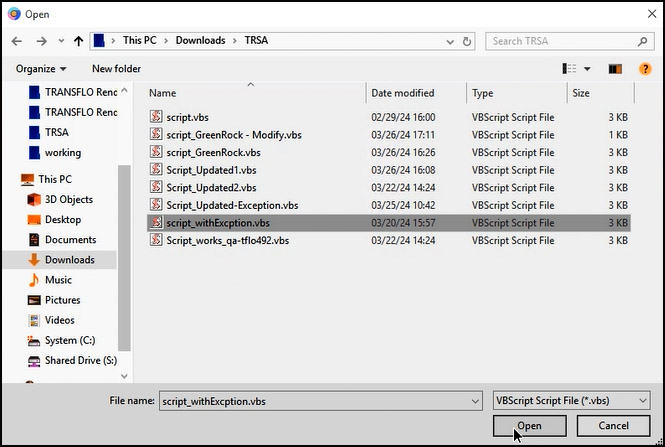
Task: Refresh the TRSA folder listing
Action: 468,41
